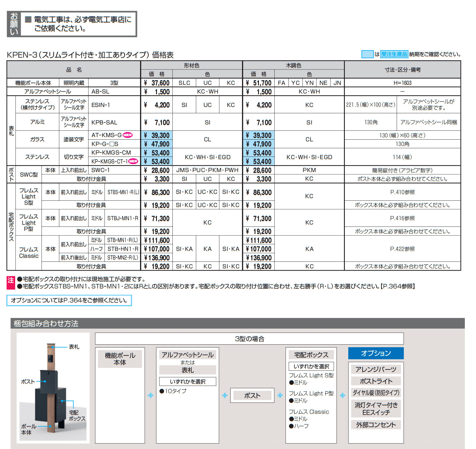This screenshot has height=449, width=476.
Task: Click the SWC-1 product code
Action: (x=100, y=170)
